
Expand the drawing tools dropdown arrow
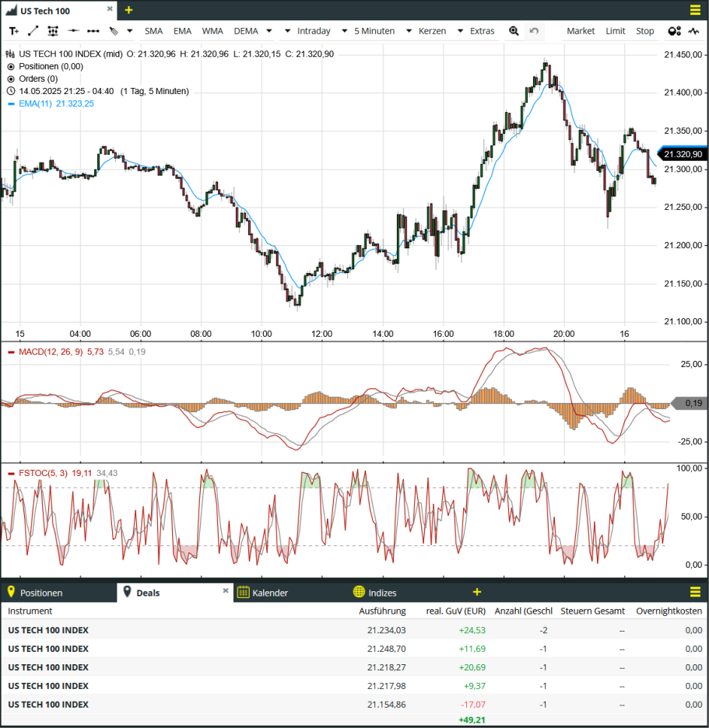[x=130, y=31]
